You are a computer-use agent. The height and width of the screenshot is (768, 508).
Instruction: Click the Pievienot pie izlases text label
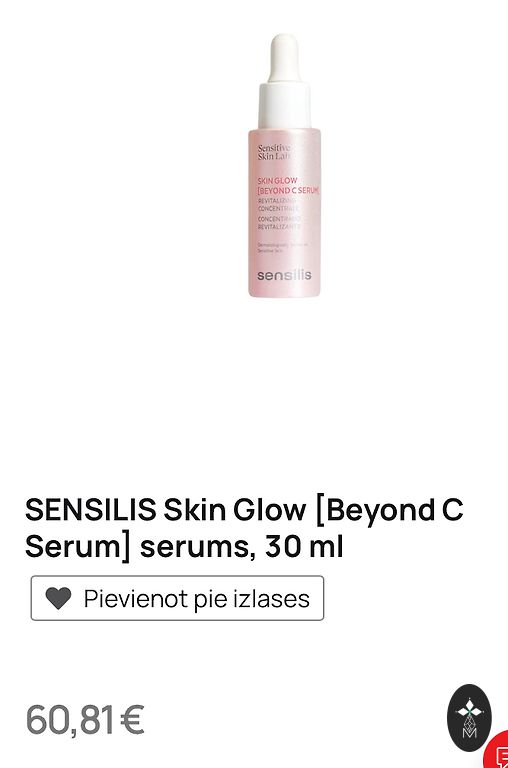click(x=196, y=599)
